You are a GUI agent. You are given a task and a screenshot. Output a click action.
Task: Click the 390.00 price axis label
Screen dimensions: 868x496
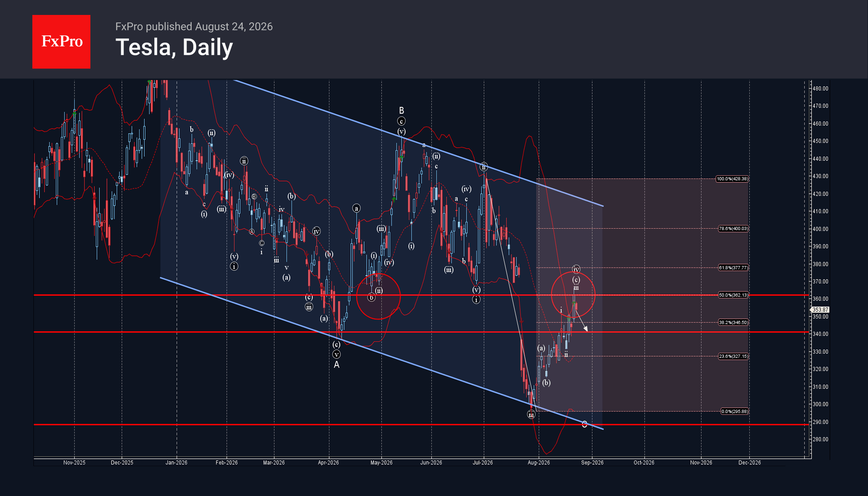(820, 247)
